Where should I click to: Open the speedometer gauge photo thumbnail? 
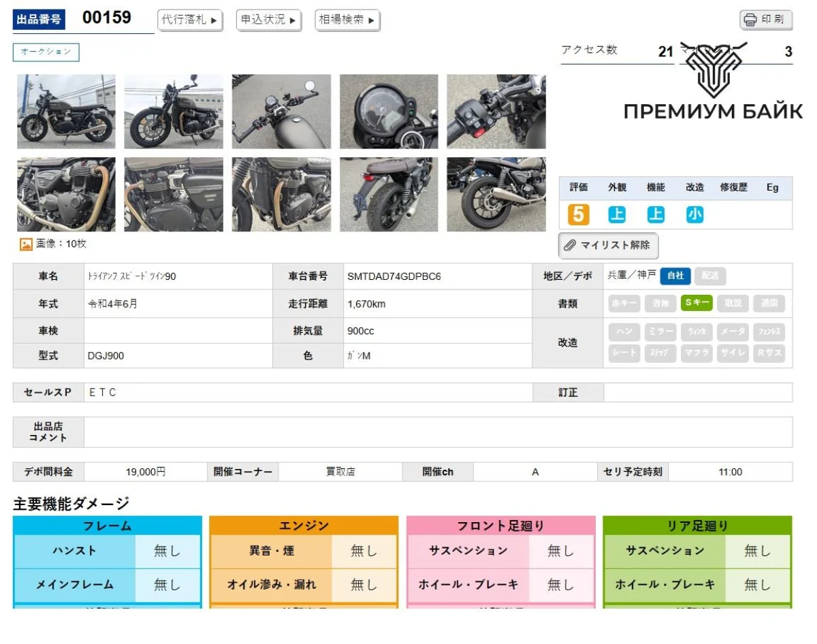click(x=389, y=112)
